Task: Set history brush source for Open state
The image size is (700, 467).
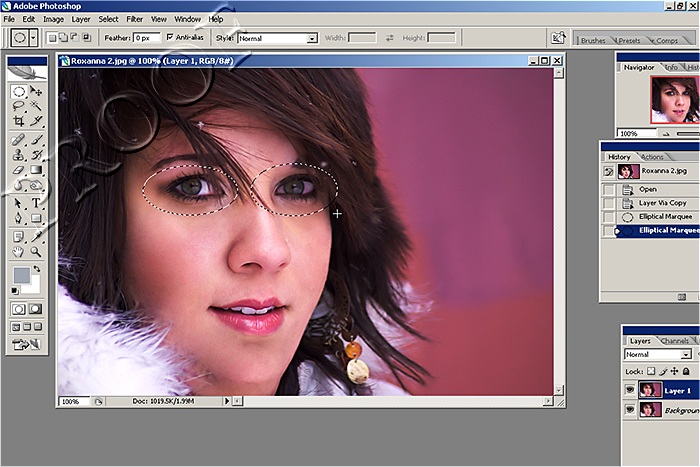Action: pyautogui.click(x=608, y=189)
